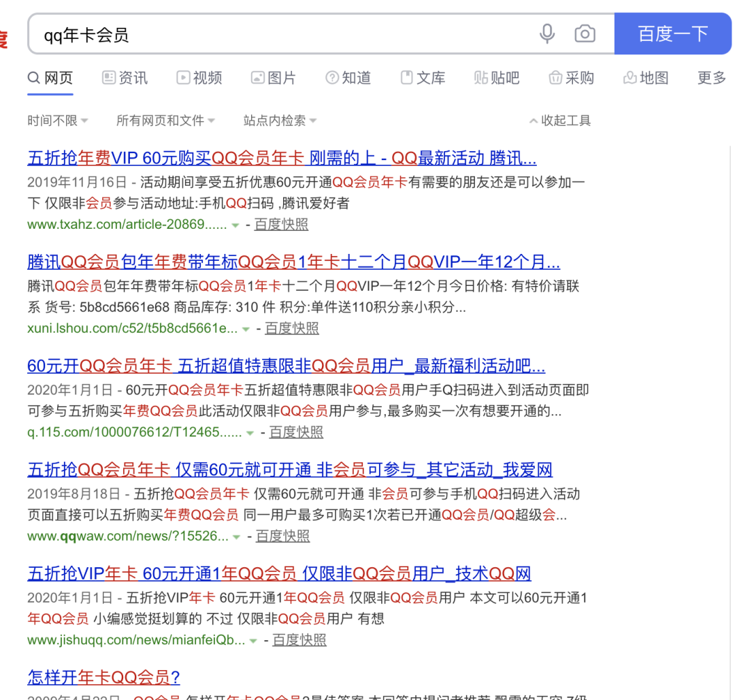Expand the 所有网页和文件 filter dropdown
This screenshot has width=735, height=700.
(165, 121)
